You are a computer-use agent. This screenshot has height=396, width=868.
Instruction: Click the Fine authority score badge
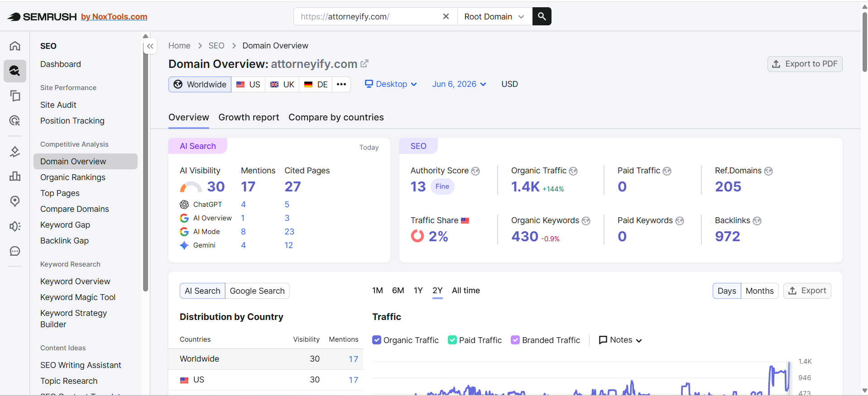point(442,186)
